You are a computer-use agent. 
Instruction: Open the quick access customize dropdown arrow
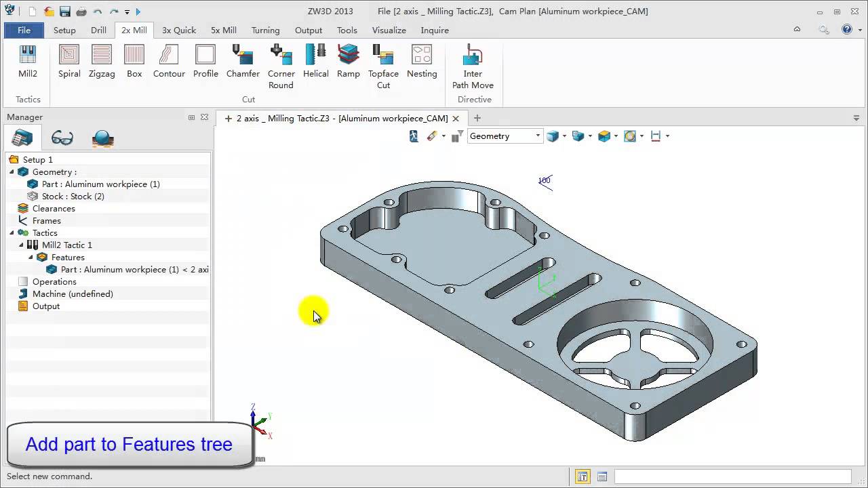tap(127, 12)
